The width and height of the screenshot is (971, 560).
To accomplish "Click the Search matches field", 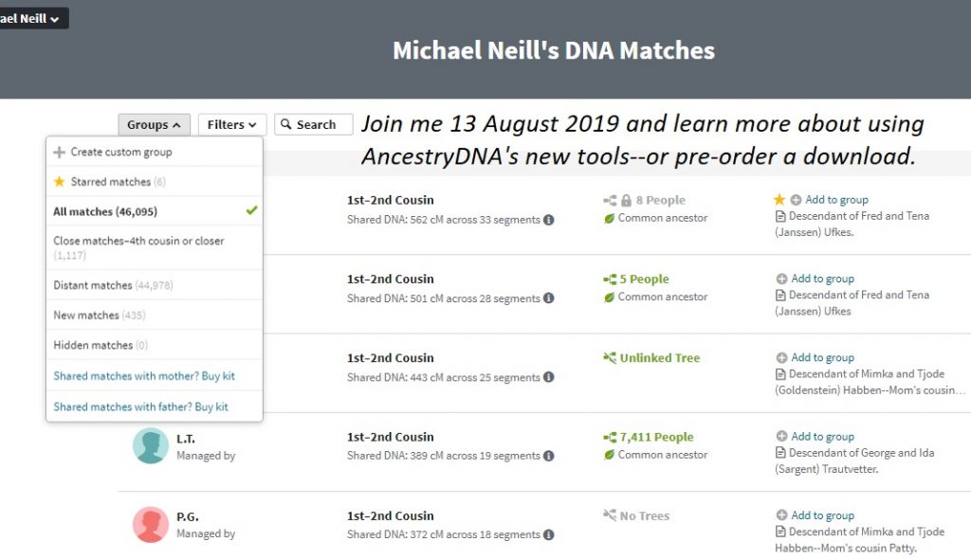I will [314, 124].
